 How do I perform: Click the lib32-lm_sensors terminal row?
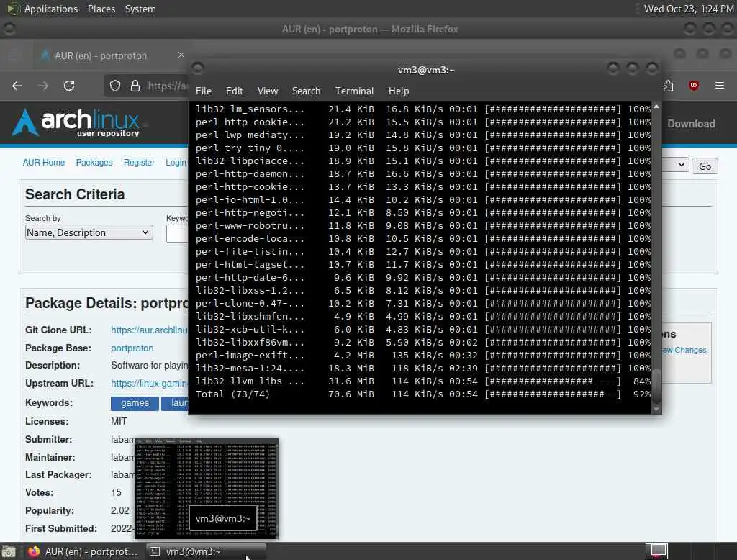click(423, 109)
